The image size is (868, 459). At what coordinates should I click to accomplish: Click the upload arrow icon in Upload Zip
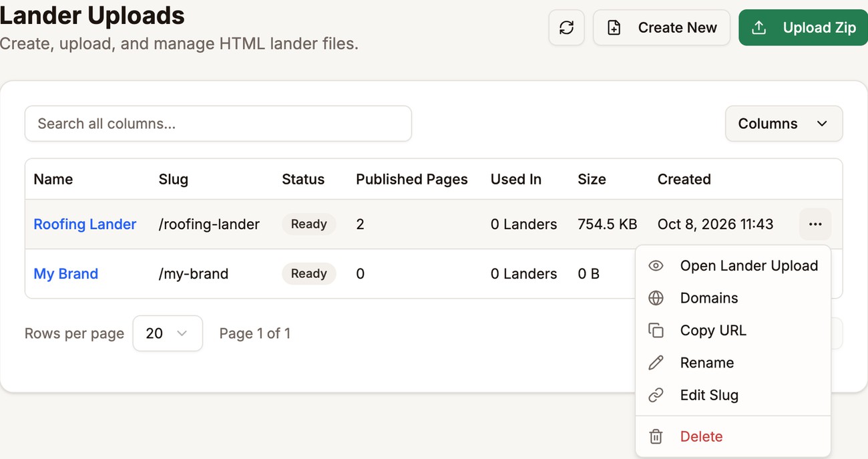(x=758, y=27)
